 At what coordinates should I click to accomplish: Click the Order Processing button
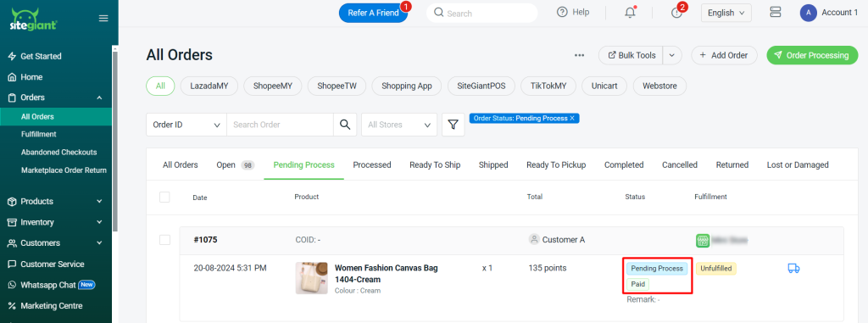point(812,55)
